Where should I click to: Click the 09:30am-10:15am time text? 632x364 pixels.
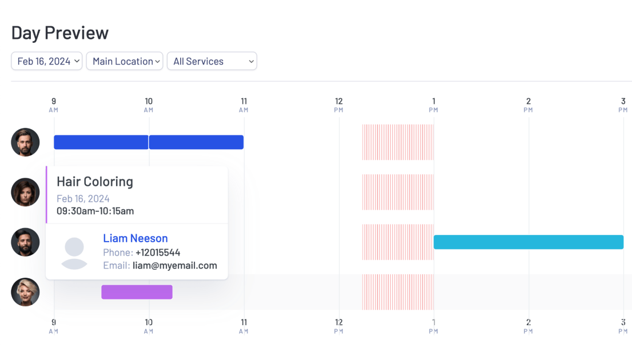pos(95,211)
